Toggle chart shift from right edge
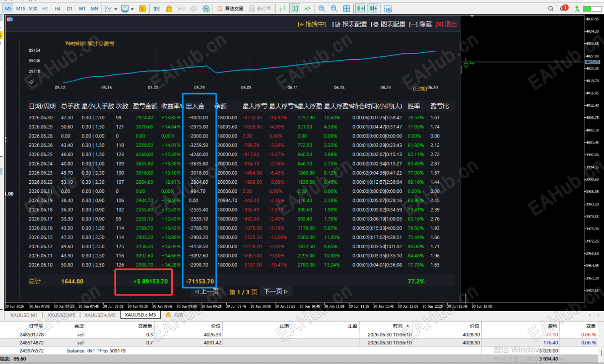Screen dimensions: 604x364 coord(373,9)
